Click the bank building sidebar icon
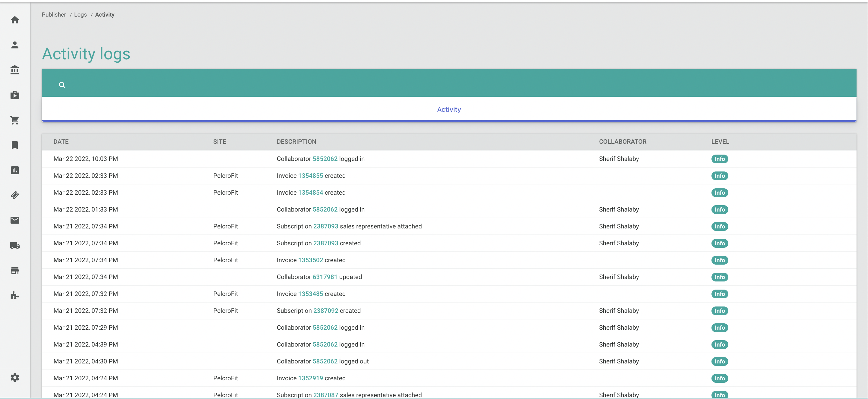The image size is (868, 399). coord(14,70)
